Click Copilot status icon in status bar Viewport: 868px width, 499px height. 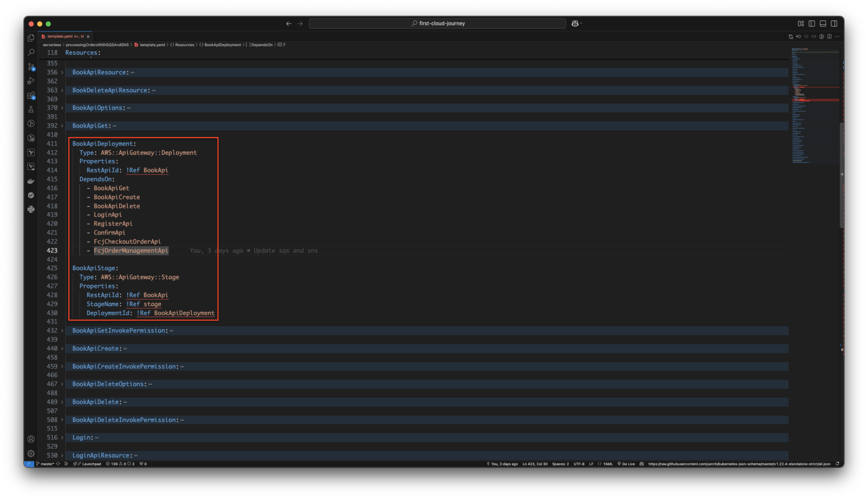coord(642,464)
